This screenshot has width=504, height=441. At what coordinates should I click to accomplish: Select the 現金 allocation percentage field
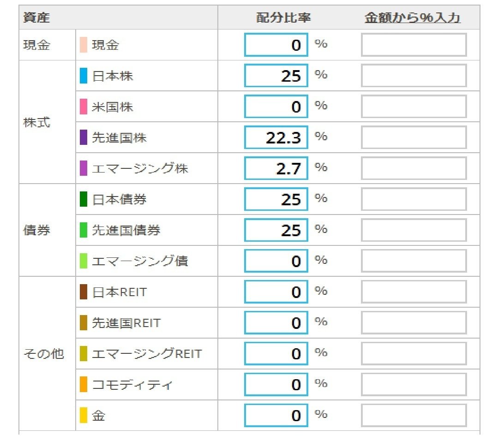coord(276,45)
